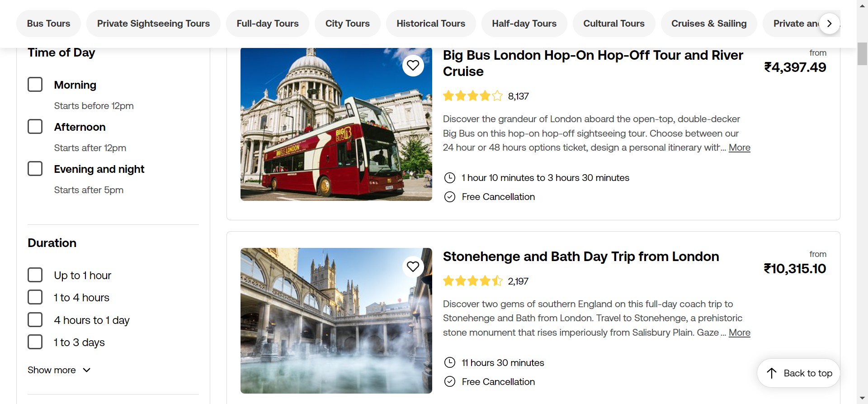Image resolution: width=868 pixels, height=404 pixels.
Task: Click the Back to top arrow button
Action: 798,373
